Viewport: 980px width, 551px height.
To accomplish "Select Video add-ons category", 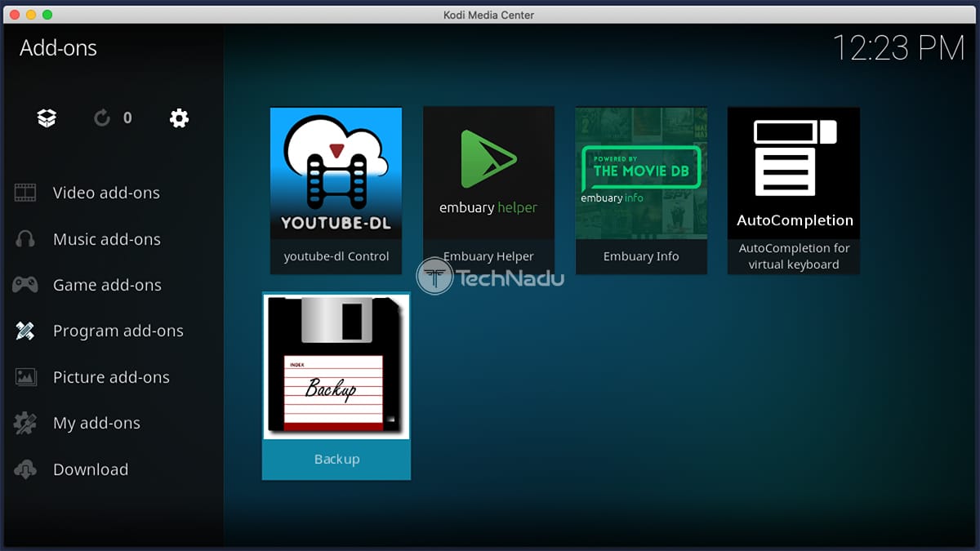I will 106,193.
